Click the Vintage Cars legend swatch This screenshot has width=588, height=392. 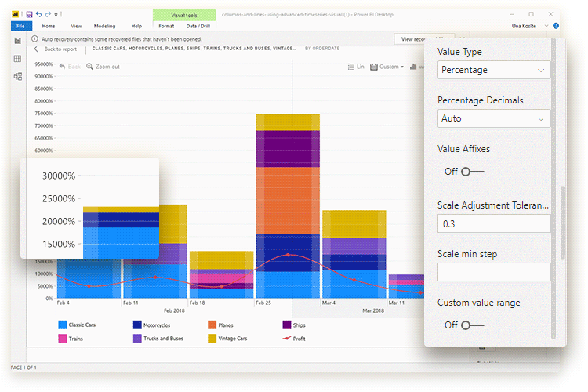[x=212, y=339]
